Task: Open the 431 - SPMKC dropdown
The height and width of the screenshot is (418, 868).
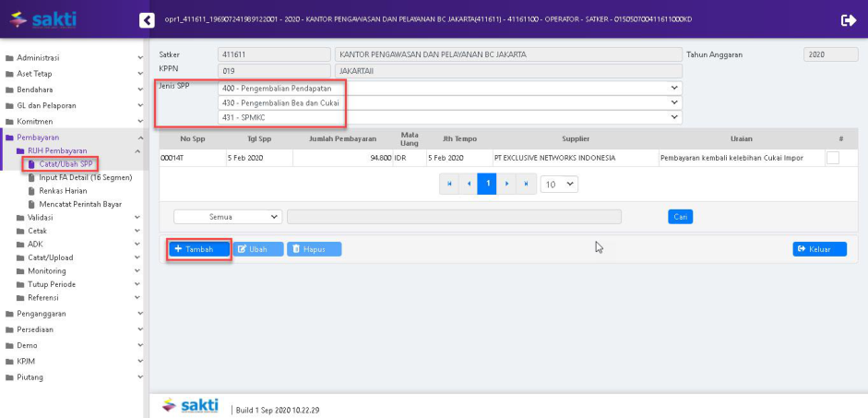Action: pyautogui.click(x=449, y=117)
